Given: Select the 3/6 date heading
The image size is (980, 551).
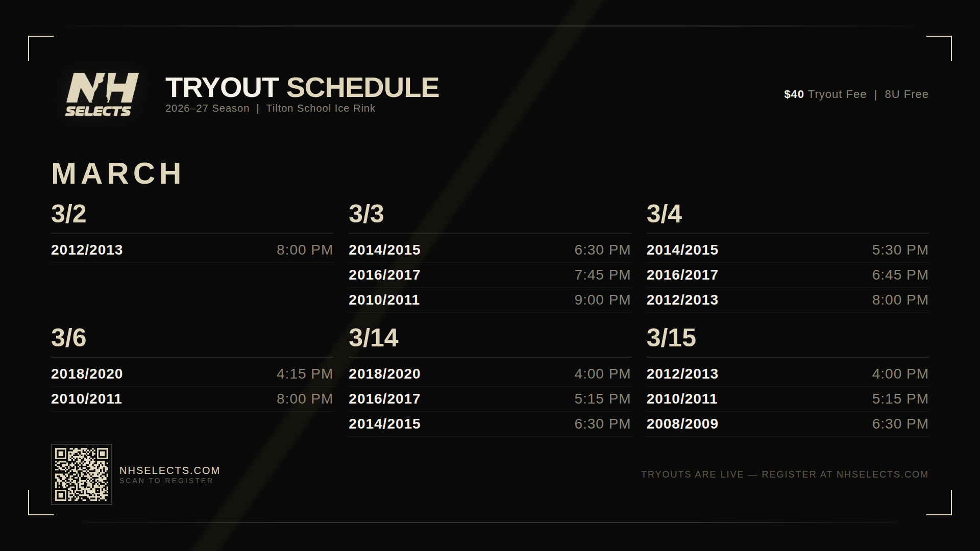Looking at the screenshot, I should (68, 338).
